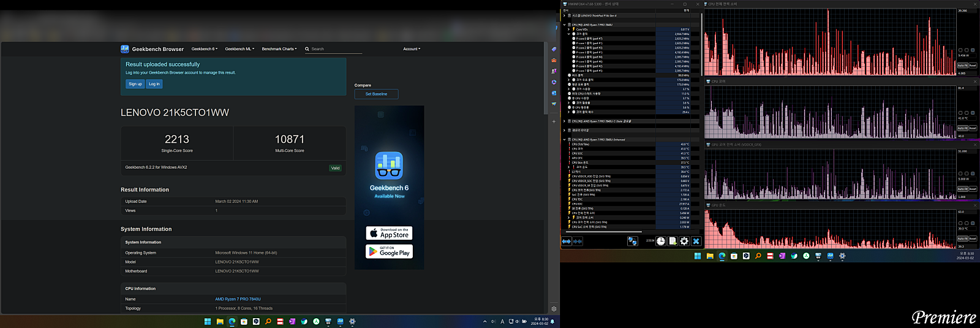The width and height of the screenshot is (980, 328).
Task: Click Auto Fit in CPU 전체 전력 소비 graph
Action: point(962,66)
